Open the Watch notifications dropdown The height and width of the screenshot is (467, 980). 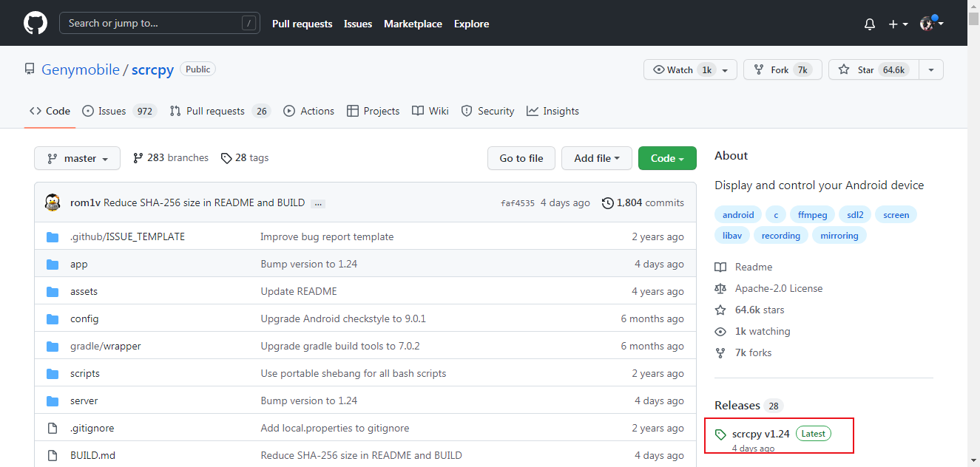[x=690, y=69]
